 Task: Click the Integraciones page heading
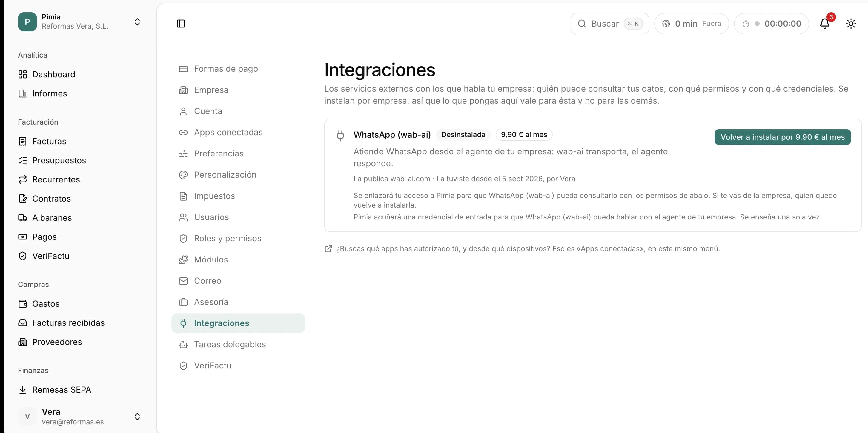[x=380, y=70]
